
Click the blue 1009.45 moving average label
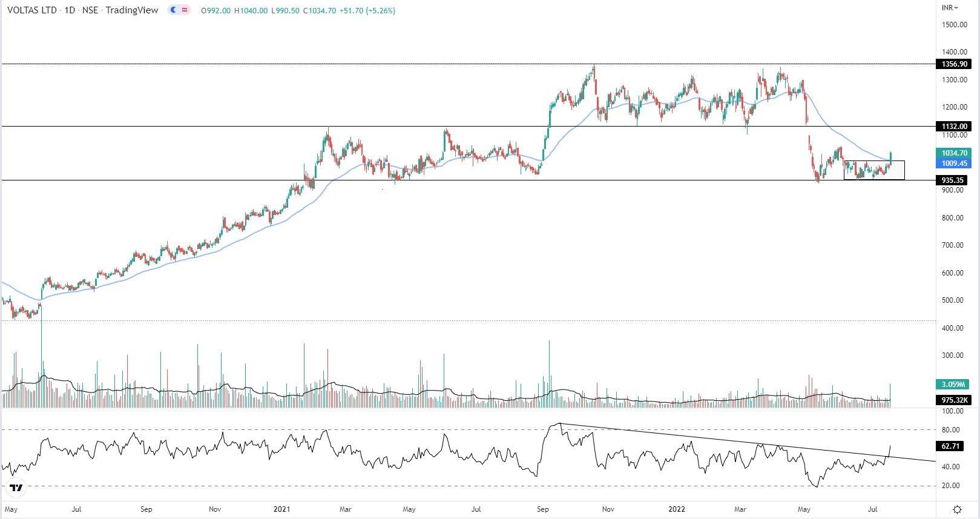coord(953,164)
